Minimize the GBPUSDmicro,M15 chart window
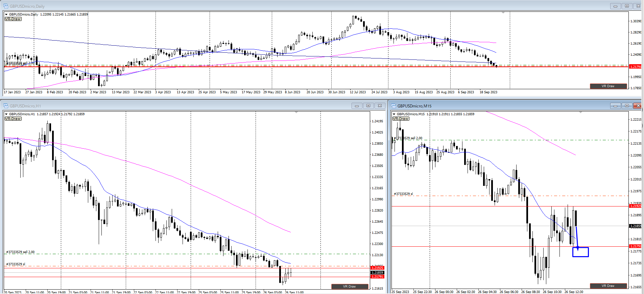The image size is (644, 294). [x=615, y=106]
